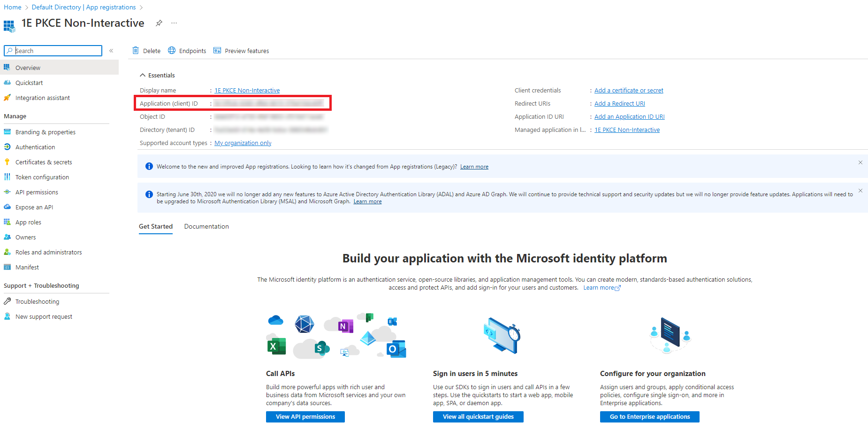This screenshot has height=430, width=868.
Task: Click the Object ID label
Action: pyautogui.click(x=152, y=117)
